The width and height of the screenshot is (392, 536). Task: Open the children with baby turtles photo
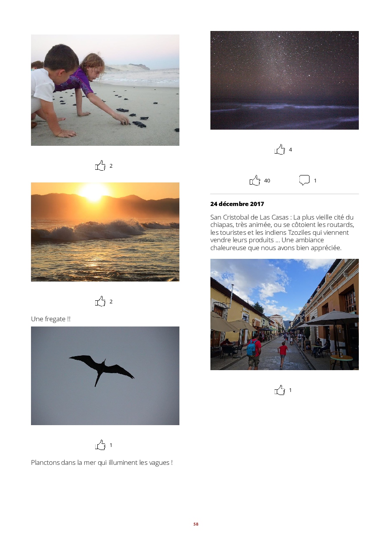click(105, 90)
